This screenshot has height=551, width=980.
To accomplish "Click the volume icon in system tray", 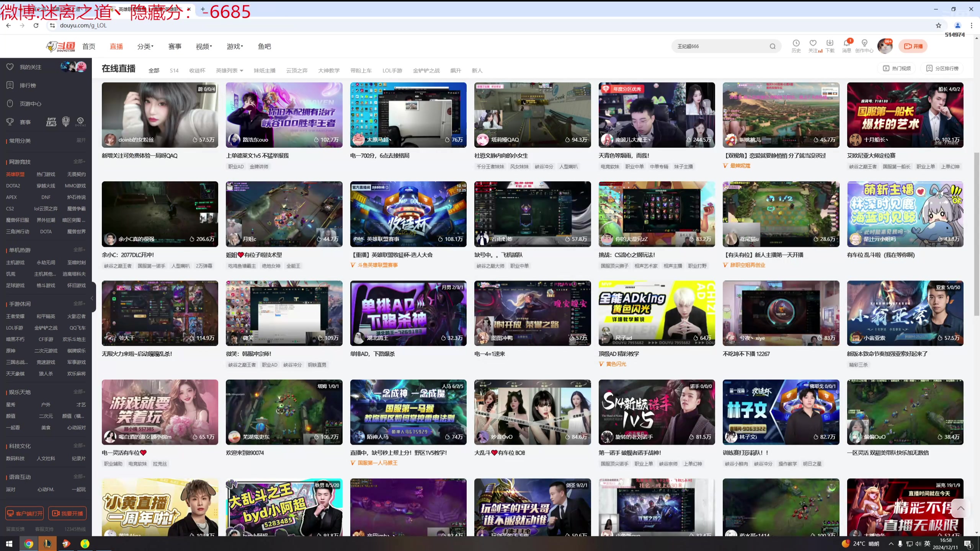I will [918, 543].
